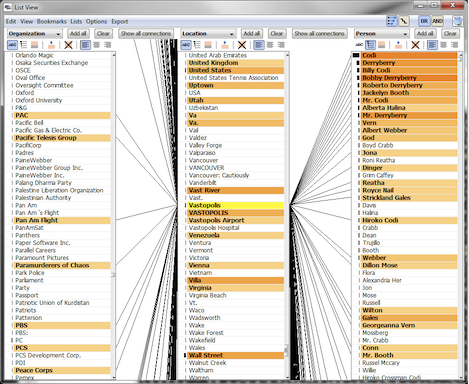Screen dimensions: 469x384
Task: Open the Bookmarks menu
Action: (x=52, y=21)
